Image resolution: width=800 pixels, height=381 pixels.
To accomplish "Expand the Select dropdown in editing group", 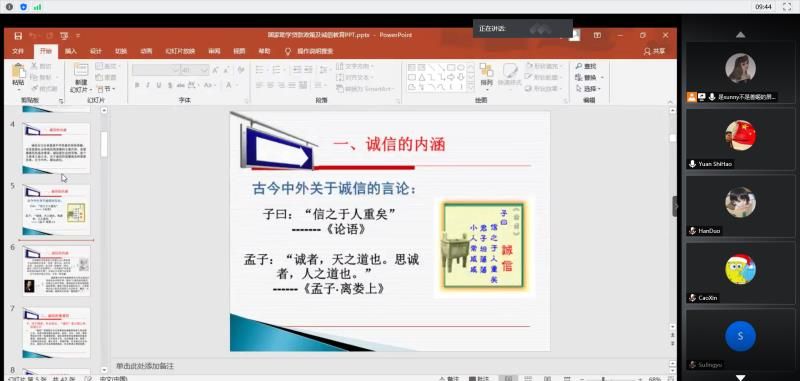I will [x=589, y=89].
